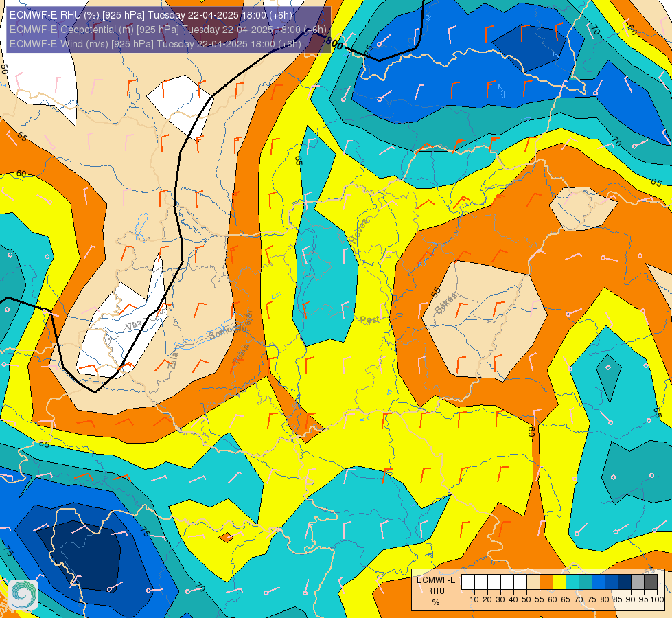
Task: Click the 800 geopotential contour label
Action: pyautogui.click(x=334, y=43)
